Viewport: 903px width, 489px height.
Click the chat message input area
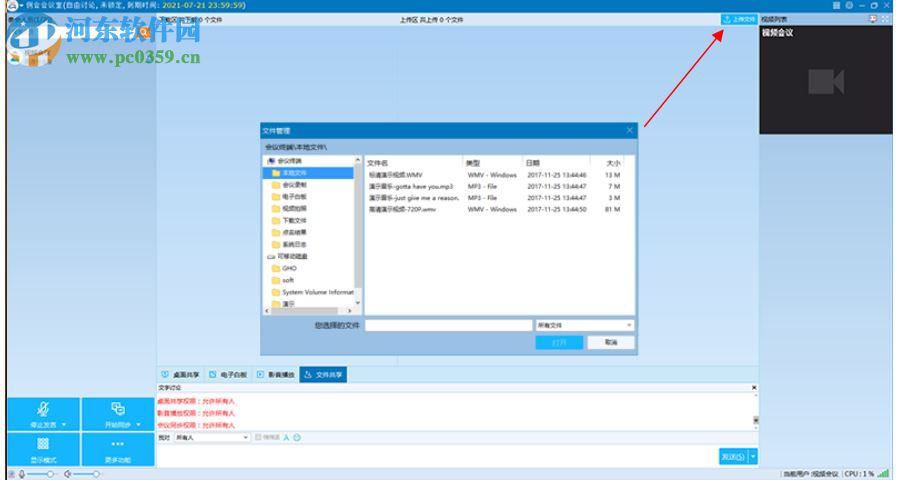click(438, 455)
